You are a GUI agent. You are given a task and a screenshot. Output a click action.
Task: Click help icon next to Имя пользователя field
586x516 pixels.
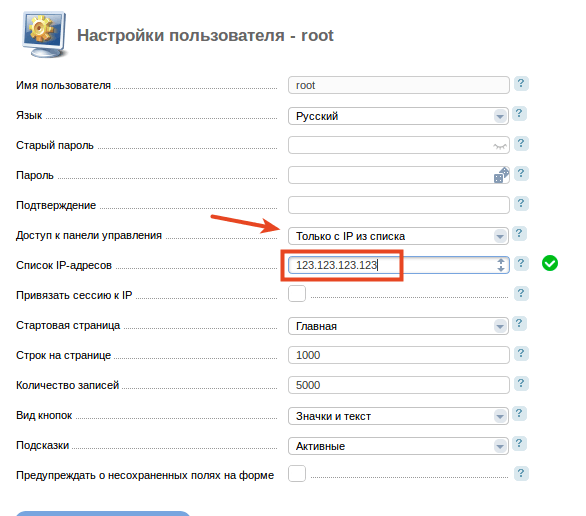(521, 84)
